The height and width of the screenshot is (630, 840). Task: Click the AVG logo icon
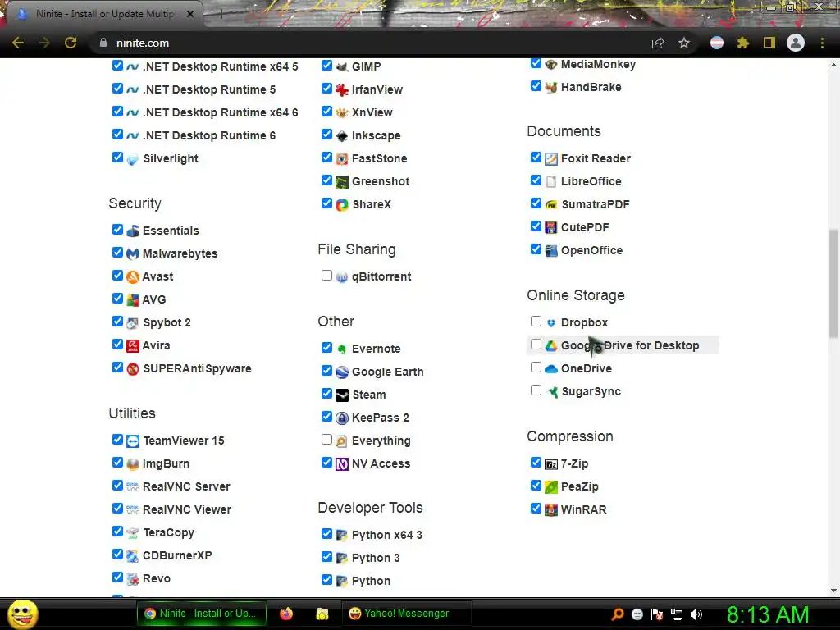(132, 299)
